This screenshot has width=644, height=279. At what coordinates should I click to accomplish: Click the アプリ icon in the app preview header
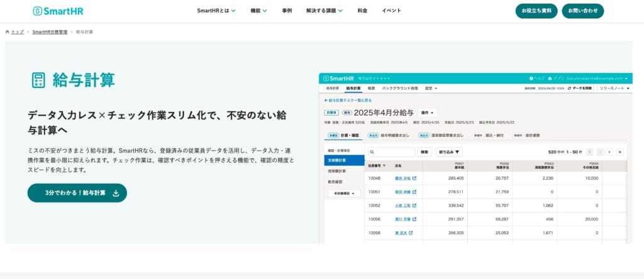(x=550, y=79)
